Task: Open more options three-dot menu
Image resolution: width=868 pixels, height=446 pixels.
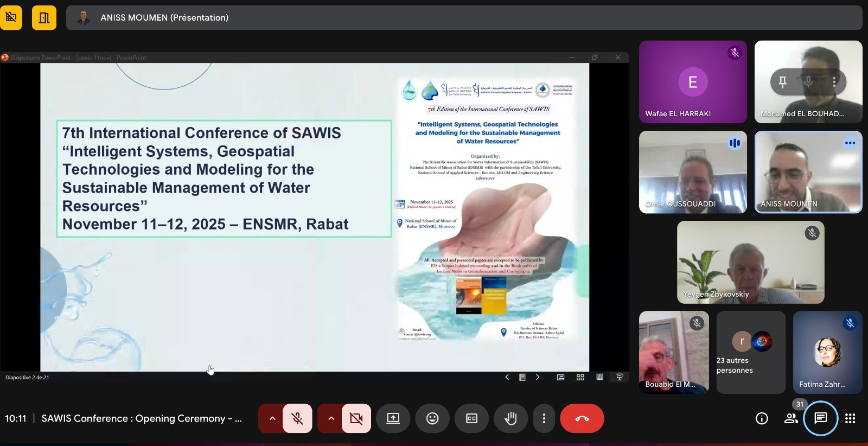Action: point(544,418)
